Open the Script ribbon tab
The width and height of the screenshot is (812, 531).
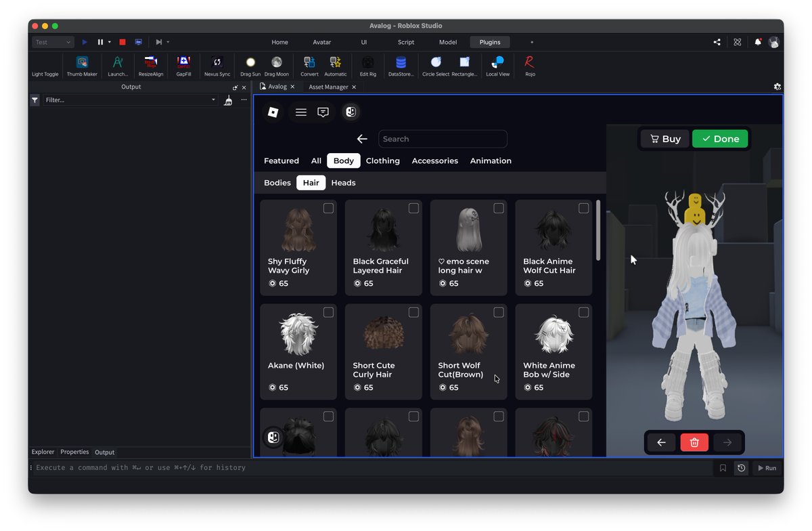406,42
